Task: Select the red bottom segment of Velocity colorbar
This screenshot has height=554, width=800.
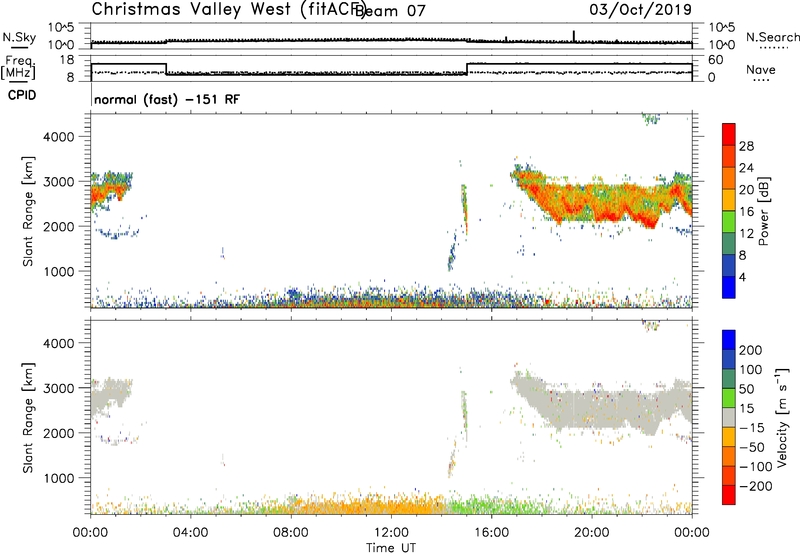Action: click(x=729, y=495)
